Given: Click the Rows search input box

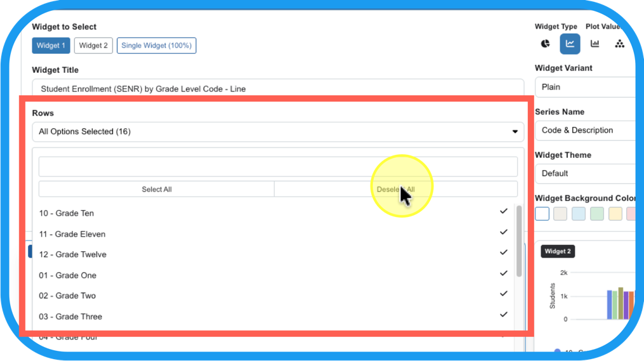Looking at the screenshot, I should (x=278, y=167).
